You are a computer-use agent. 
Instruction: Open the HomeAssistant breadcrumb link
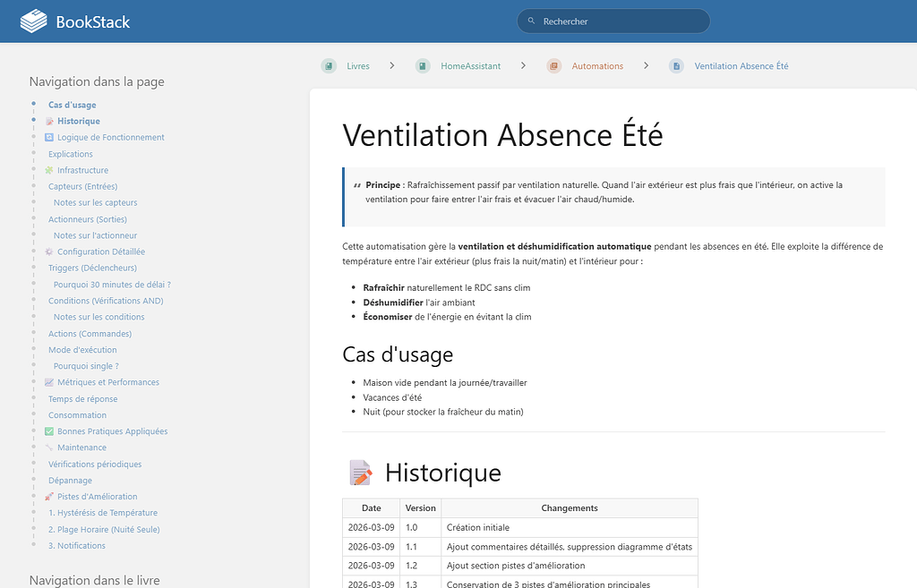tap(471, 66)
